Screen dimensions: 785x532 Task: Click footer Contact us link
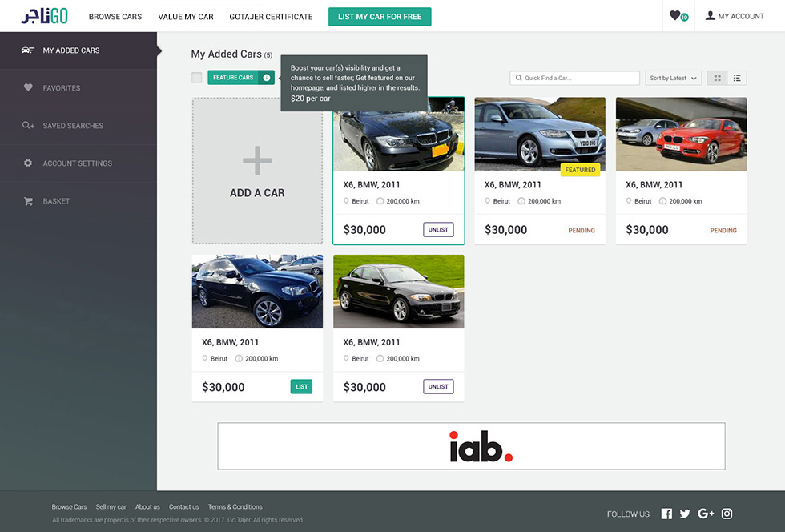pos(183,507)
